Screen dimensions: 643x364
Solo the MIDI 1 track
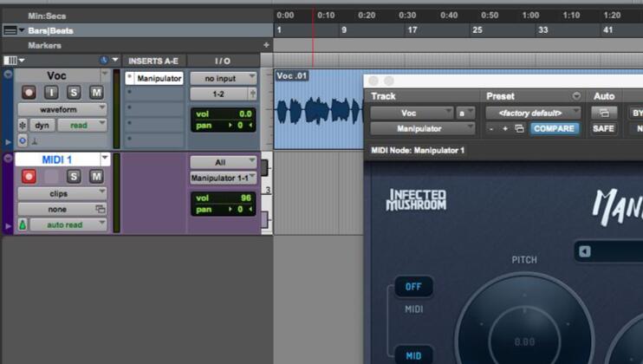click(74, 177)
